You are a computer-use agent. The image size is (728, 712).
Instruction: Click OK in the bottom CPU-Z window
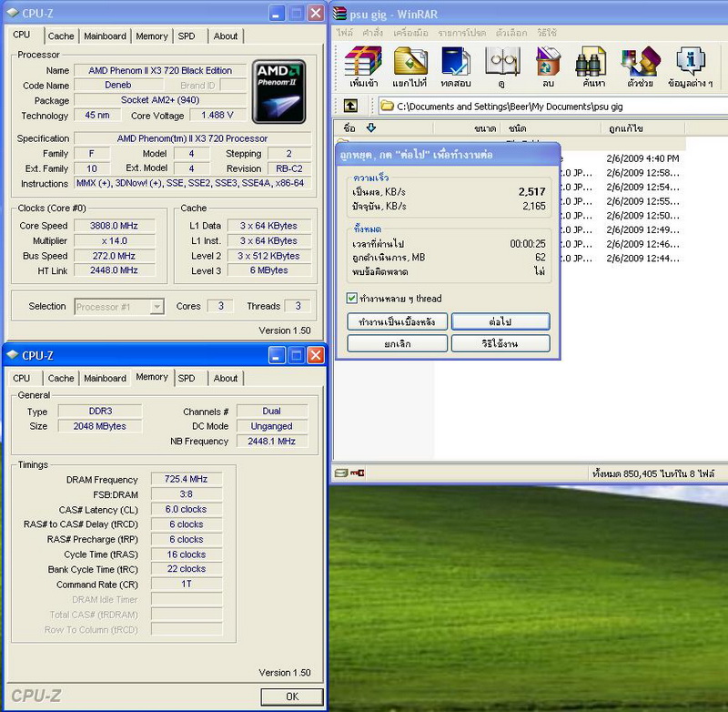291,697
